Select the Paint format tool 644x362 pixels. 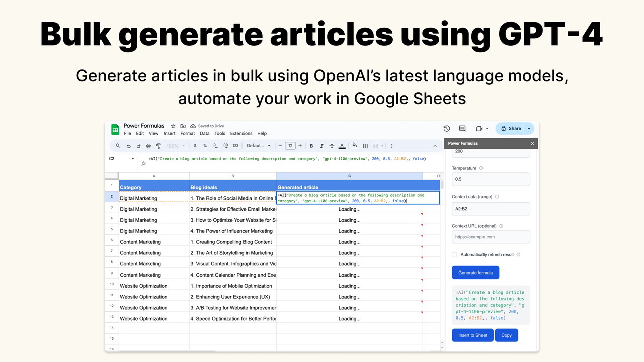158,146
